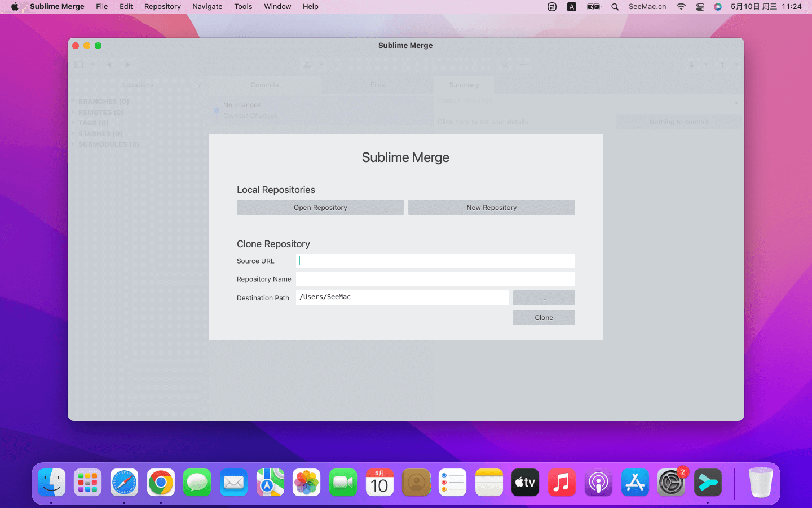Click the Destination Path field
812x508 pixels.
point(402,297)
